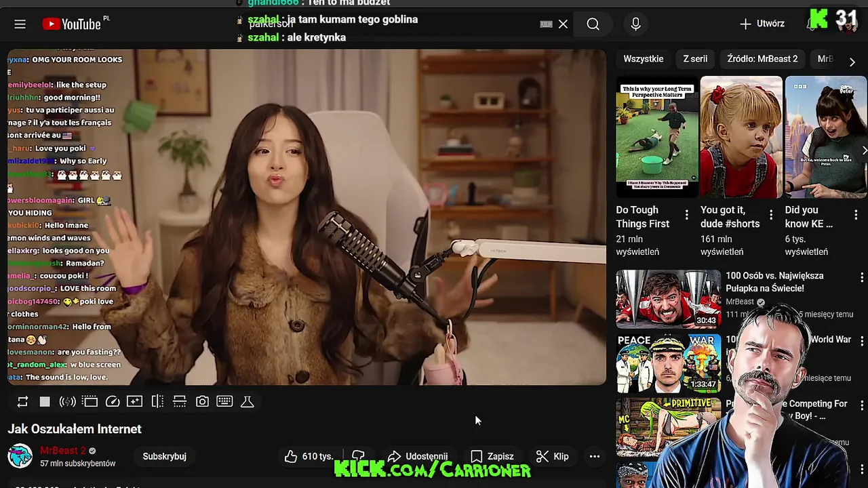Open options for 100 Osób vs. Największa Pułapka
The height and width of the screenshot is (488, 868).
tap(862, 278)
